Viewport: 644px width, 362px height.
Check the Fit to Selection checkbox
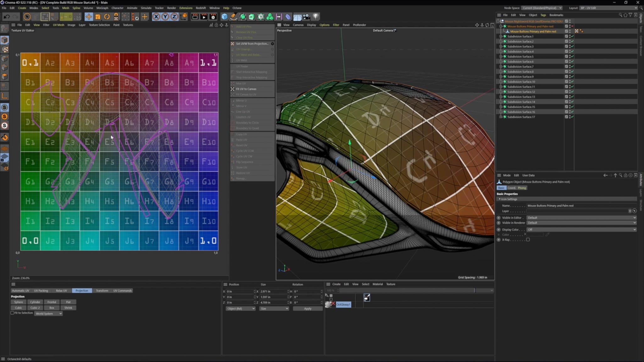coord(12,313)
